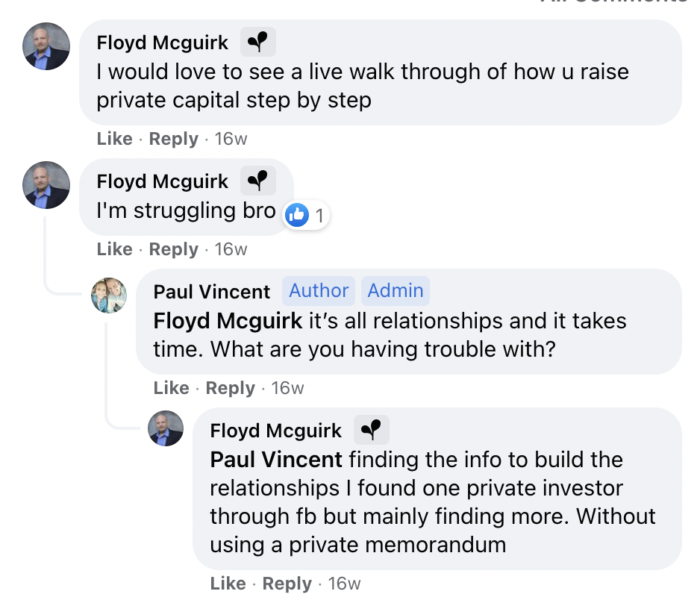Reply to the "private memorandum" comment

(287, 584)
